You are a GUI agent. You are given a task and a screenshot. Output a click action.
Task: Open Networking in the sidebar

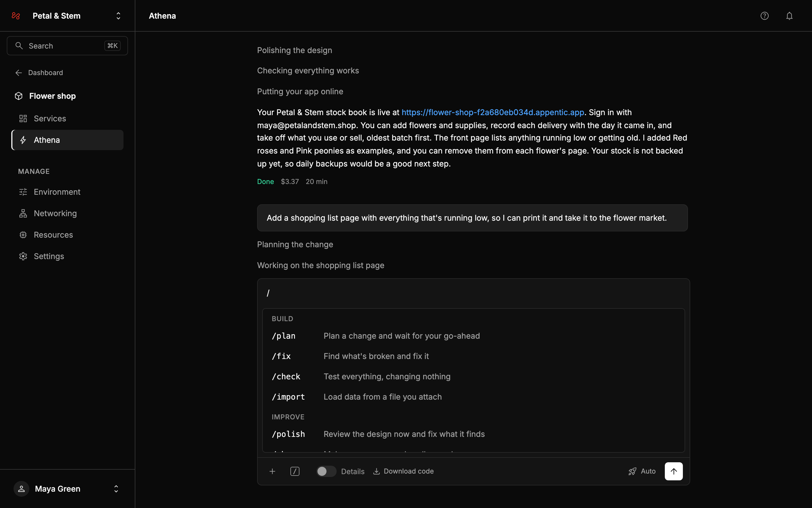tap(67, 213)
